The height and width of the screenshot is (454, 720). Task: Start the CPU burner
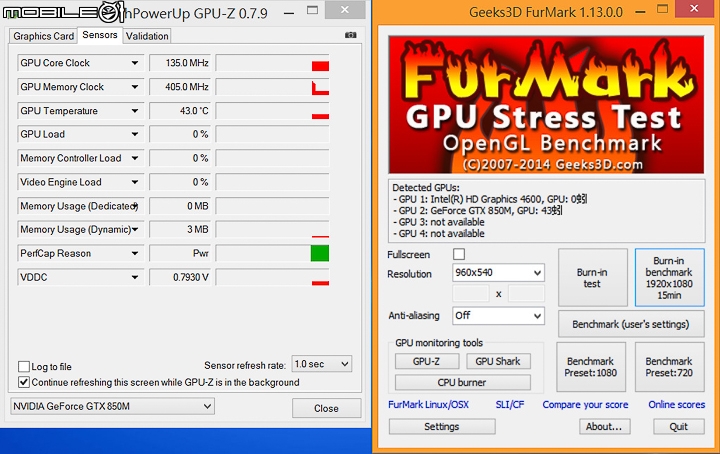[x=462, y=382]
